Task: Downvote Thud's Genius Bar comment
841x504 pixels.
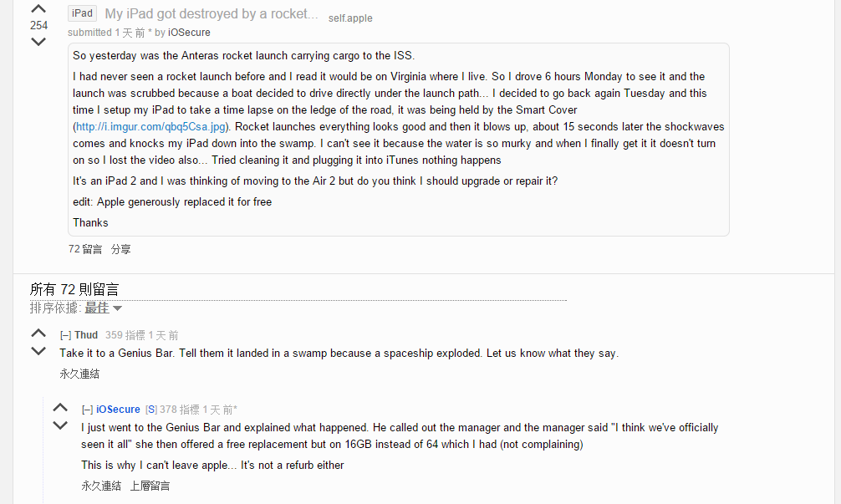Action: point(38,352)
